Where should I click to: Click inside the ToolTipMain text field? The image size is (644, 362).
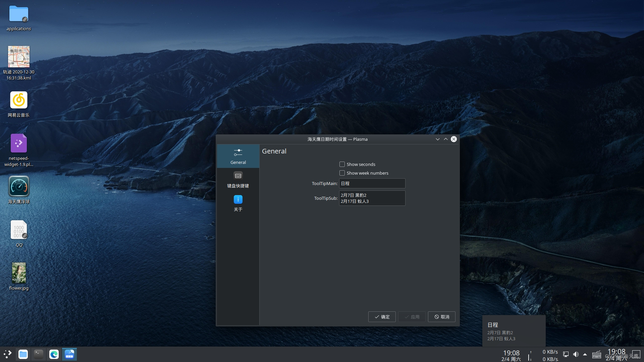pyautogui.click(x=372, y=183)
